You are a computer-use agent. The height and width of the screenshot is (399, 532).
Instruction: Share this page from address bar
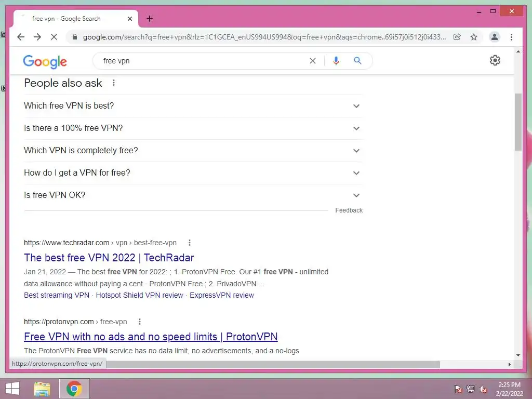(x=457, y=37)
